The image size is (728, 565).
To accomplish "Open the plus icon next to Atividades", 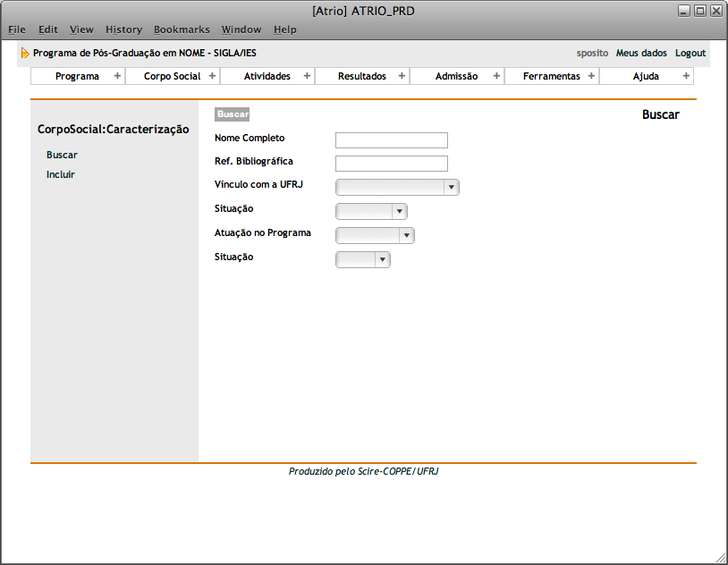I will pos(307,76).
